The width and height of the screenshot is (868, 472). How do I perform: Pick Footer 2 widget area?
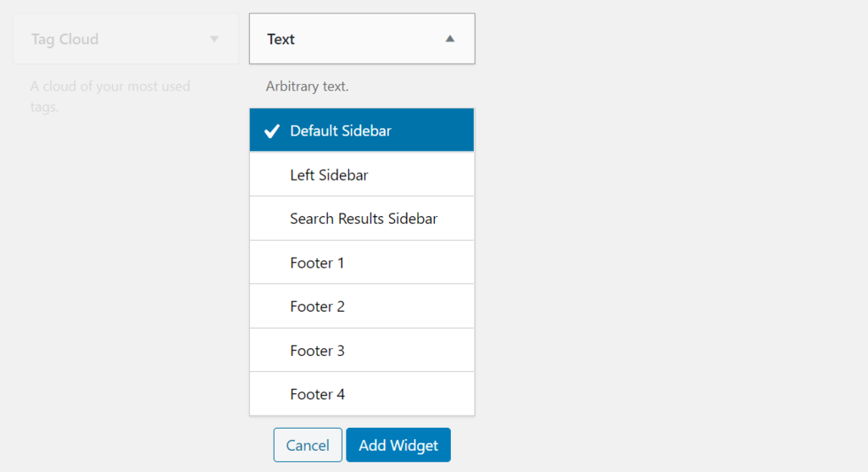tap(317, 307)
